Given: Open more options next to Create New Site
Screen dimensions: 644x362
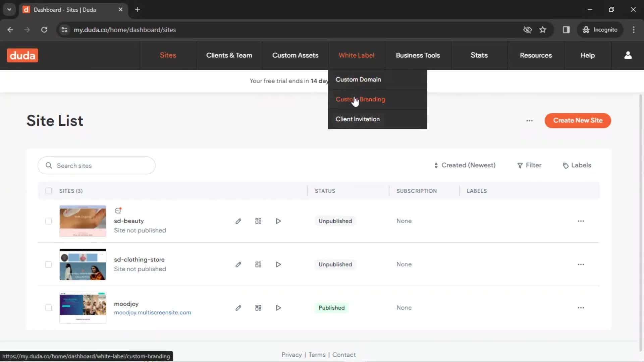Looking at the screenshot, I should tap(529, 121).
